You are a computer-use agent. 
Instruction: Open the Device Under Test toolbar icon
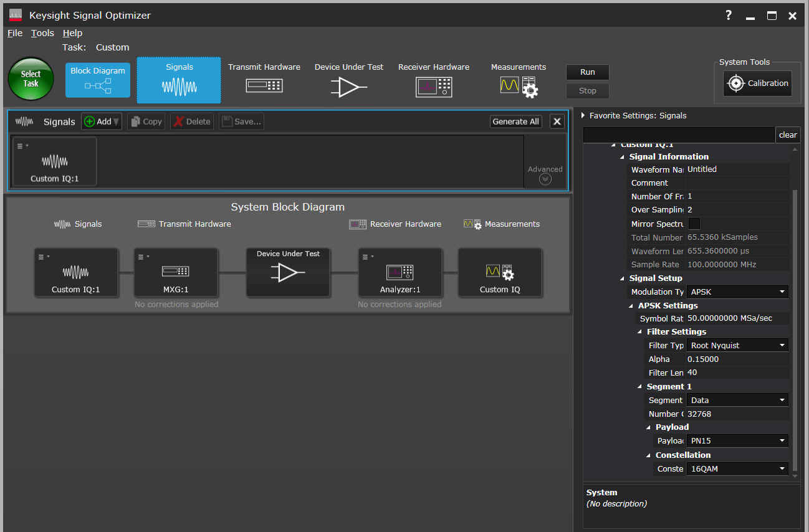click(x=348, y=80)
